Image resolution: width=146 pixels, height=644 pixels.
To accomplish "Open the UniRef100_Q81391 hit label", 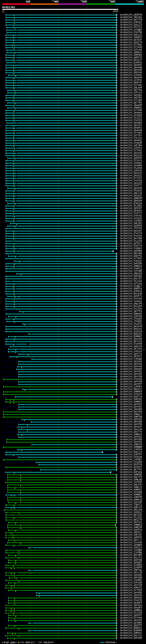I will (x=131, y=17).
